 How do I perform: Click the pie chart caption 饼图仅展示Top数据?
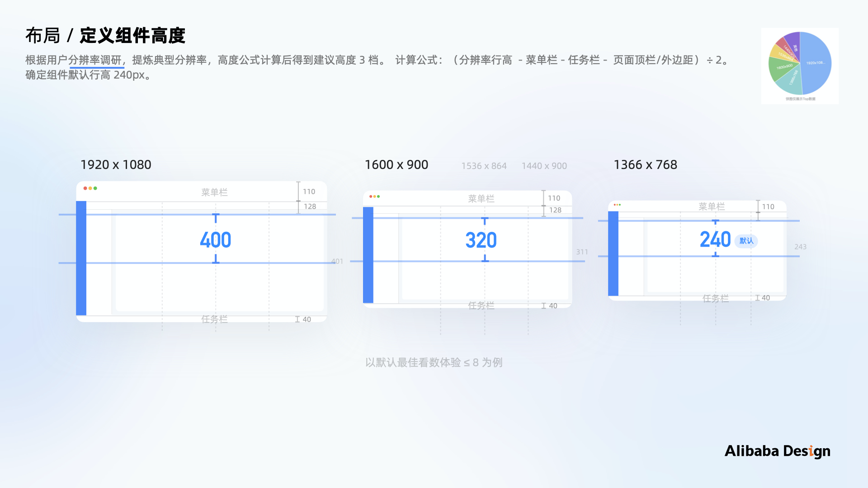pyautogui.click(x=801, y=99)
